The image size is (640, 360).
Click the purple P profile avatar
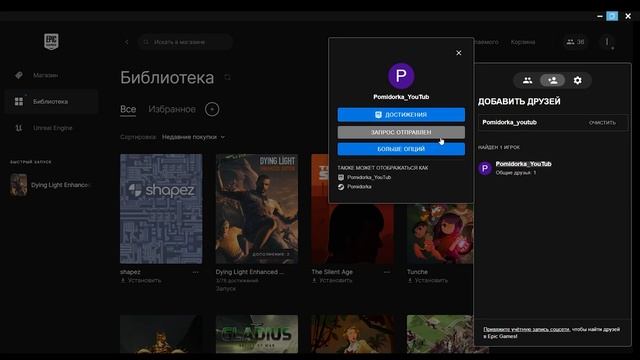tap(401, 76)
